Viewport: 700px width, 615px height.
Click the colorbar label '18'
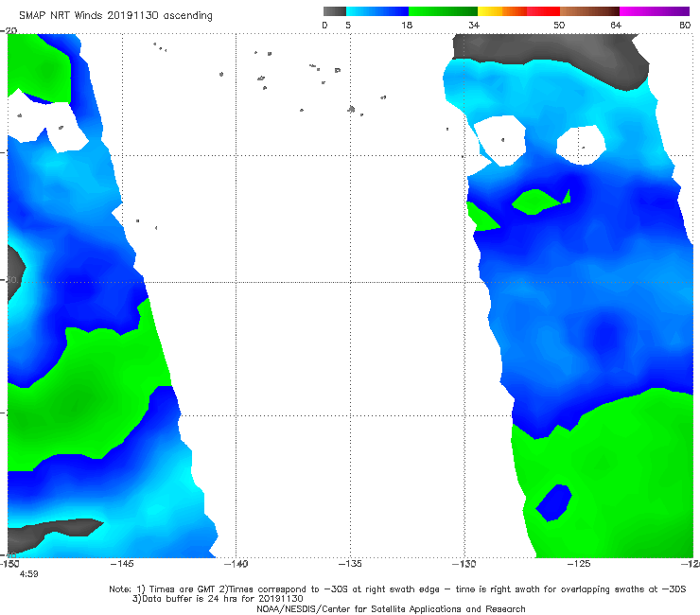[407, 26]
